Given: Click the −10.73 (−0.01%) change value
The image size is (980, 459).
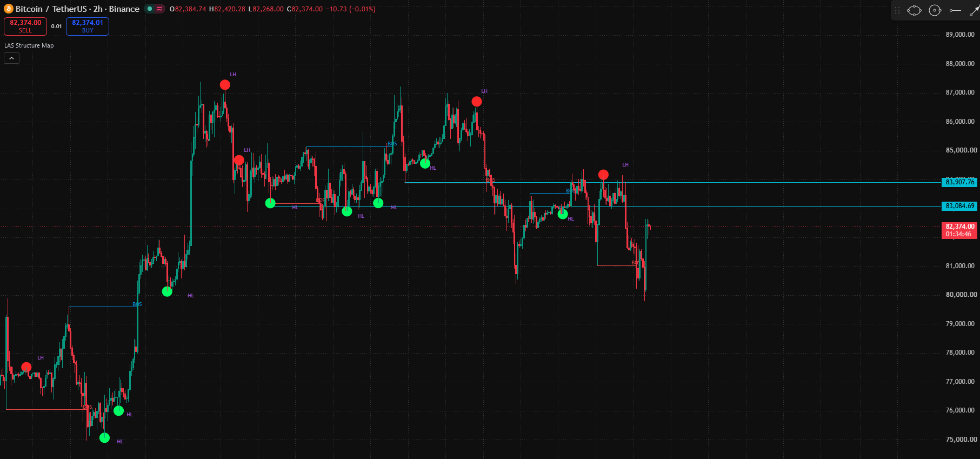Looking at the screenshot, I should (351, 9).
